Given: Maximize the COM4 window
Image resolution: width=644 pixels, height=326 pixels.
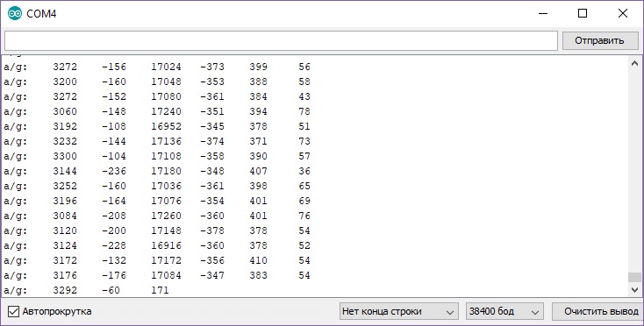Looking at the screenshot, I should (583, 13).
